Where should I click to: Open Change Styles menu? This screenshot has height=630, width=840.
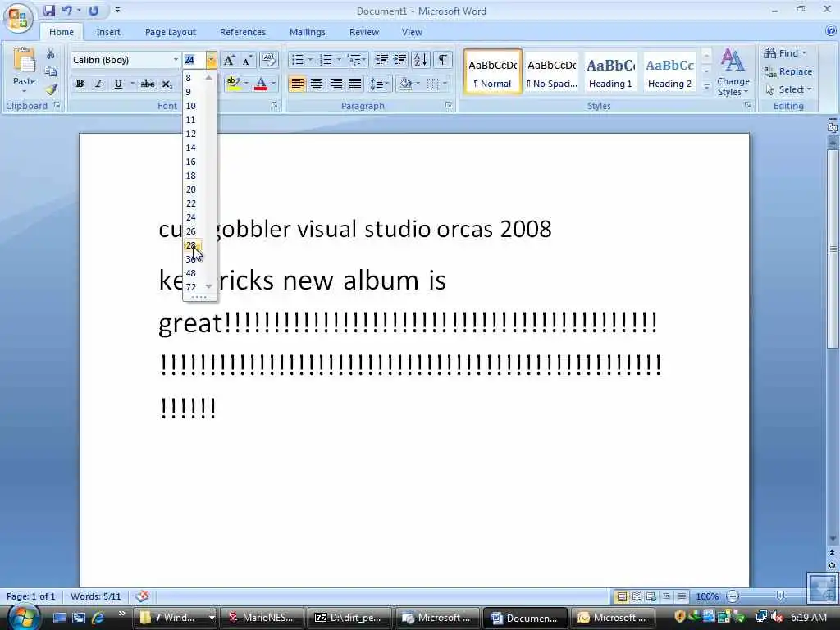coord(733,72)
